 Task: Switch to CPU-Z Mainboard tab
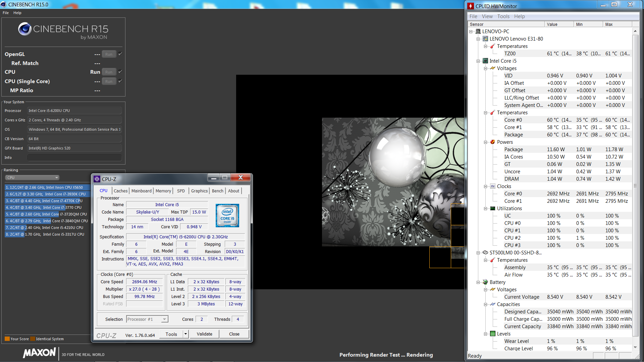tap(141, 191)
